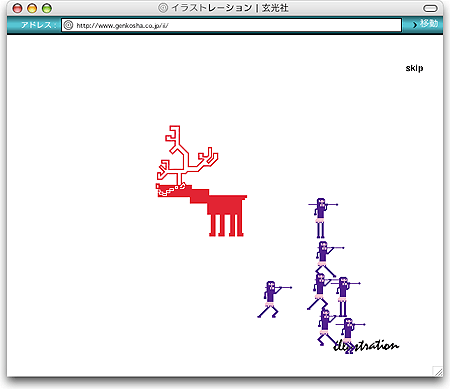The width and height of the screenshot is (450, 389).
Task: Click the arrow beside 移動
Action: [x=415, y=25]
